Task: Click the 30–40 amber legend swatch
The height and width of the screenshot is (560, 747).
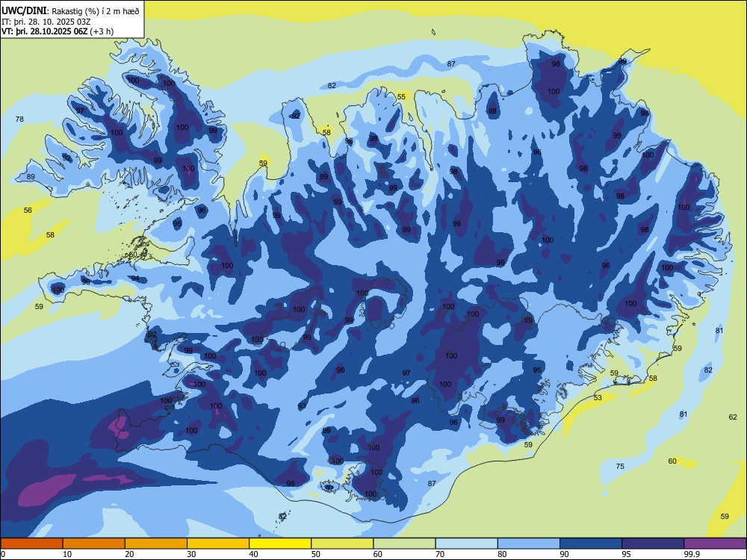Action: [x=218, y=544]
